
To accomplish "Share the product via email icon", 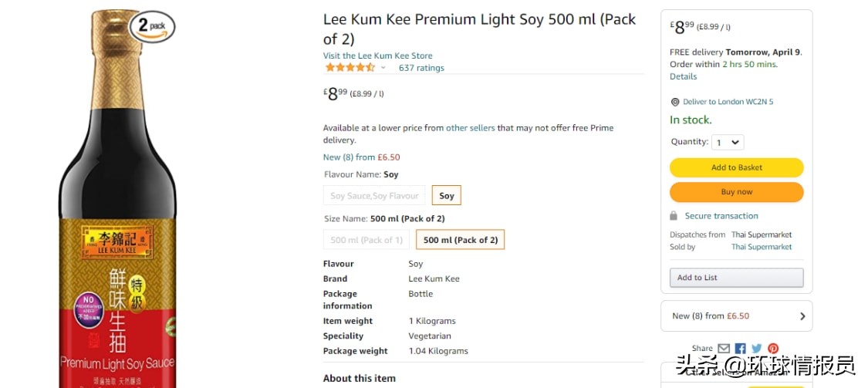I will coord(724,349).
